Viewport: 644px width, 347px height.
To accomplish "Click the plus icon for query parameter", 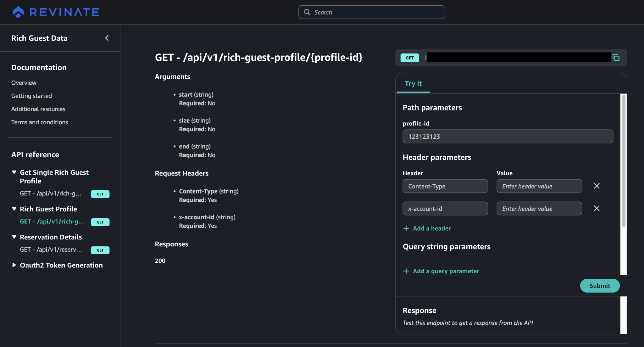I will click(x=406, y=271).
